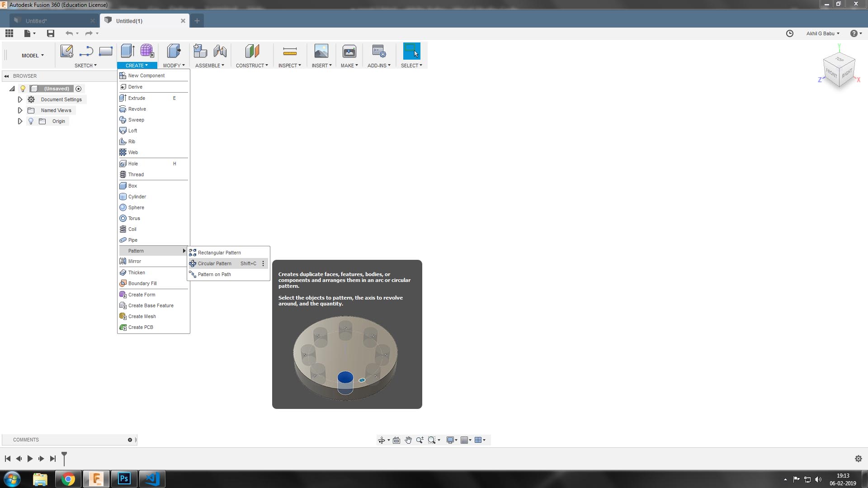Choose Circular Pattern from the submenu
The width and height of the screenshot is (868, 488).
(214, 263)
